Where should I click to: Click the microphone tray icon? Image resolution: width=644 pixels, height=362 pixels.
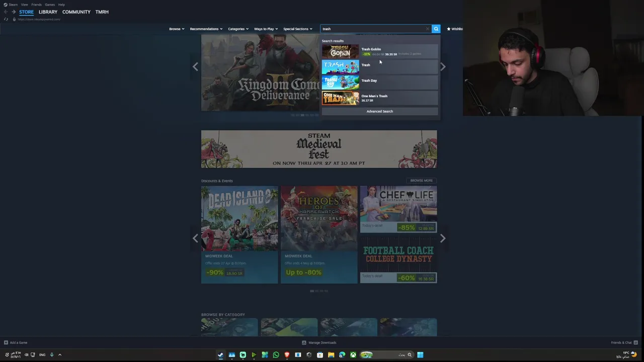pos(51,355)
